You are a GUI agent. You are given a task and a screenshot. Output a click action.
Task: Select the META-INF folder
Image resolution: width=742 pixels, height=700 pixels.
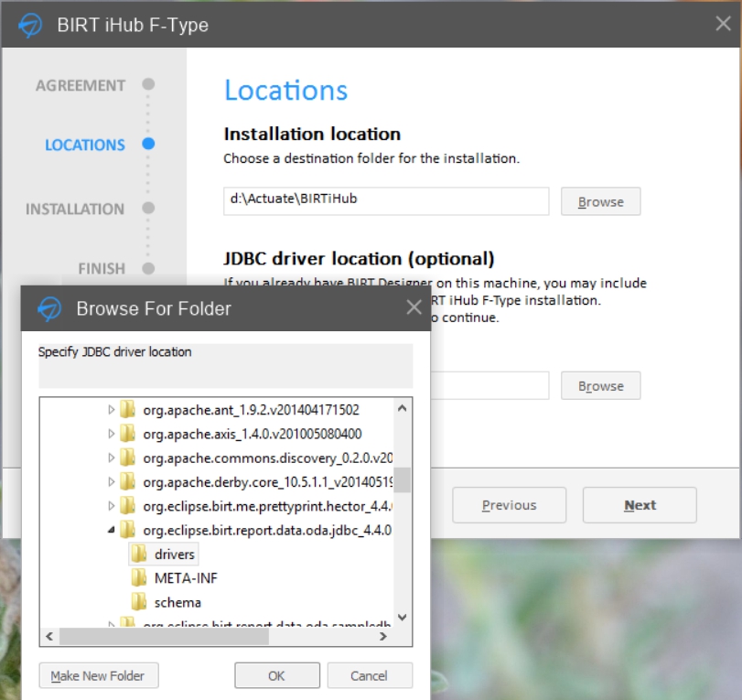[186, 578]
